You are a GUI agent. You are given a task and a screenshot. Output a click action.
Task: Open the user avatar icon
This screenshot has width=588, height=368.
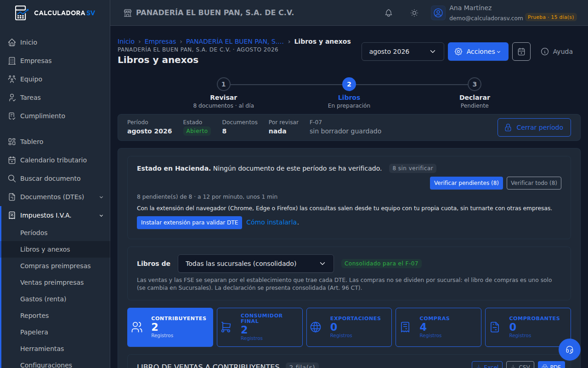[x=438, y=13]
